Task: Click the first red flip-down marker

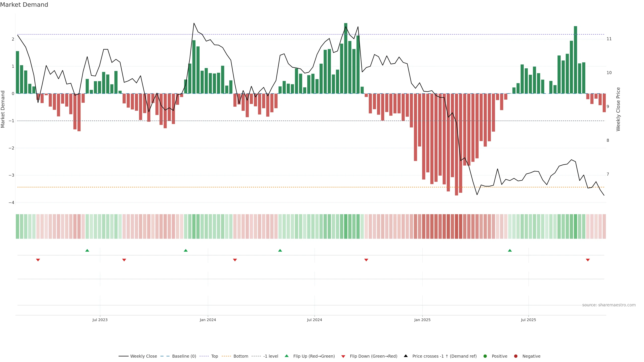Action: [38, 260]
